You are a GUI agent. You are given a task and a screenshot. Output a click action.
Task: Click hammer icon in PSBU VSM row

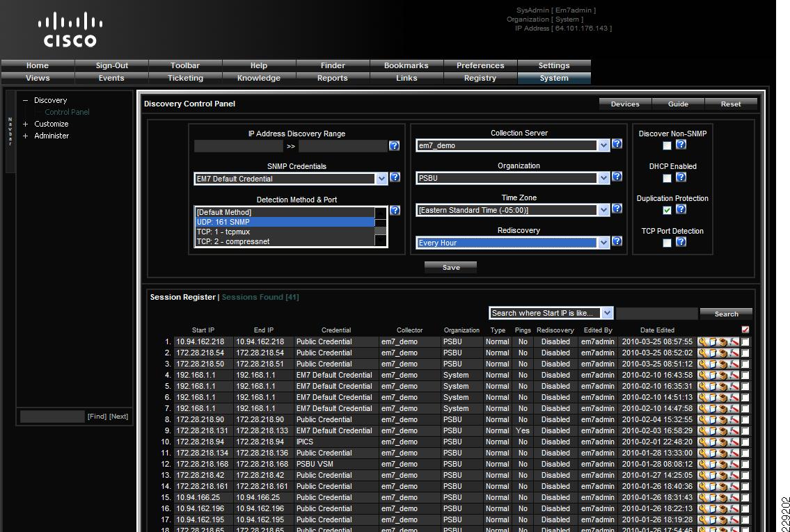coord(734,464)
